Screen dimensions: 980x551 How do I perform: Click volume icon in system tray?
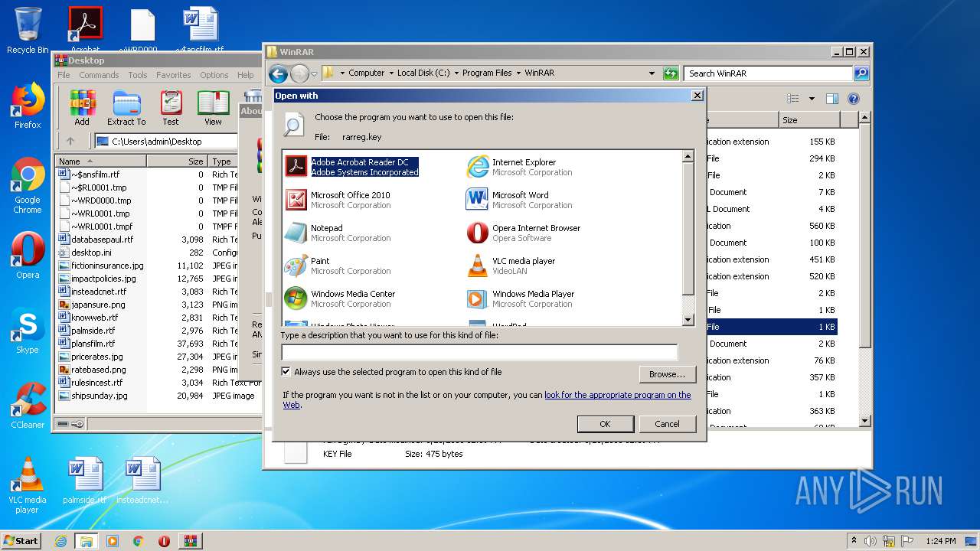[x=870, y=541]
